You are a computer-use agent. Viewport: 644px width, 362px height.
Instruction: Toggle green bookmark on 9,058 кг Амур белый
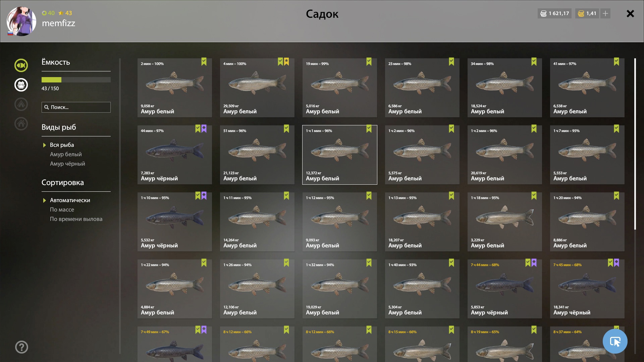click(x=204, y=62)
